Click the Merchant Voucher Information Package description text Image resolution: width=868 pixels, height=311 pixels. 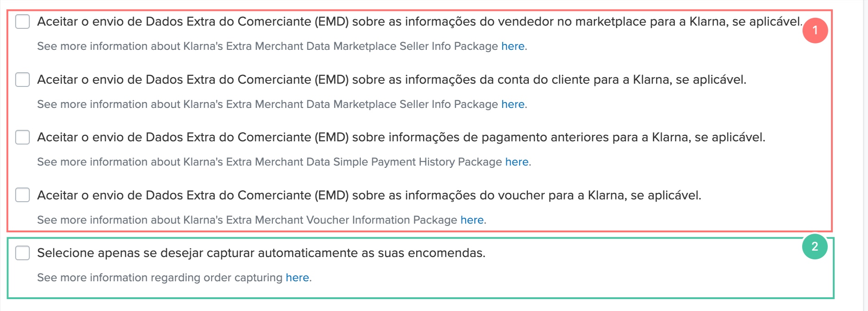[x=247, y=220]
